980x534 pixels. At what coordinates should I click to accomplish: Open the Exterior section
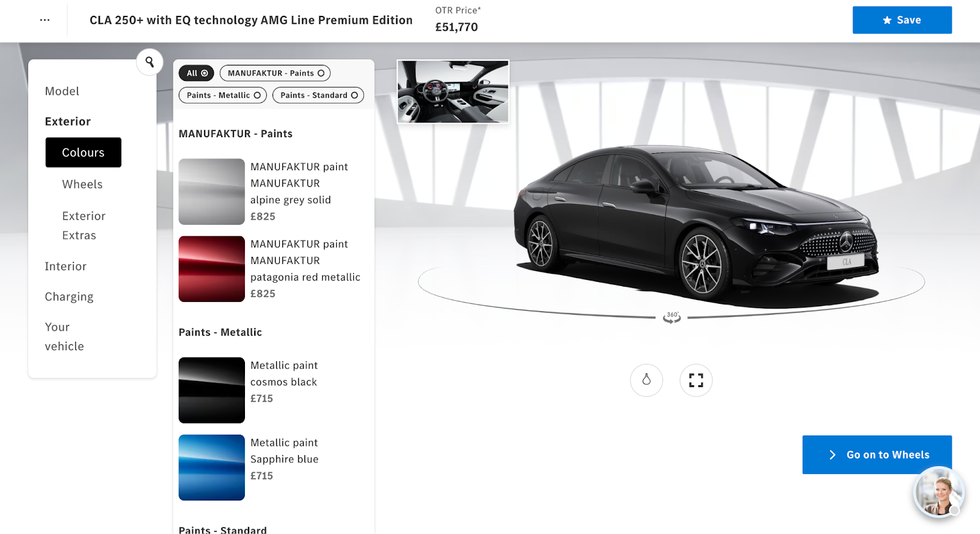tap(67, 121)
